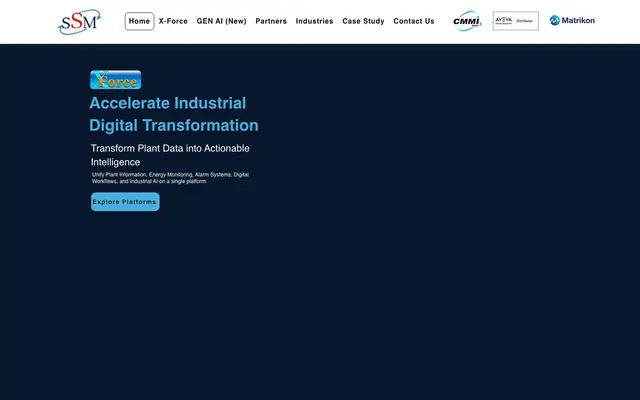Click the 'Unify Plant Information, Energy Monitoring' paragraph

click(170, 178)
